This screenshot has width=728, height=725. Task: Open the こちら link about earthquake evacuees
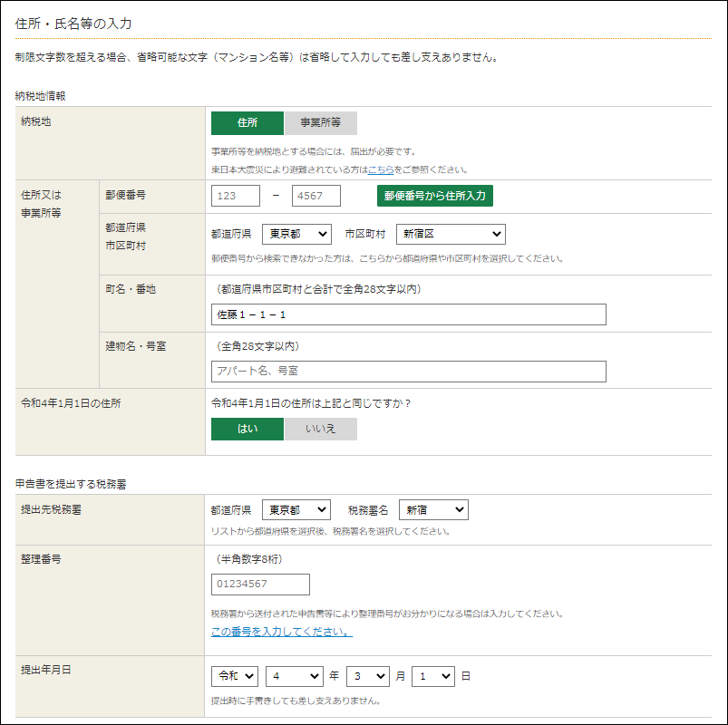pyautogui.click(x=381, y=169)
